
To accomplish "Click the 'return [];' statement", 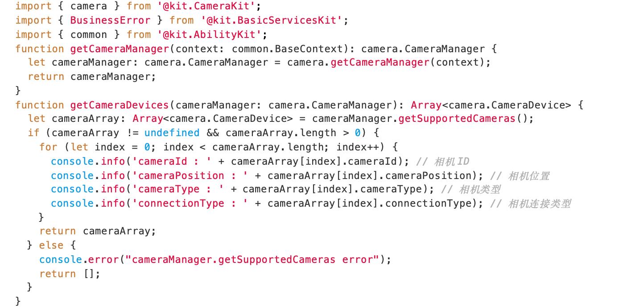I will pos(70,274).
